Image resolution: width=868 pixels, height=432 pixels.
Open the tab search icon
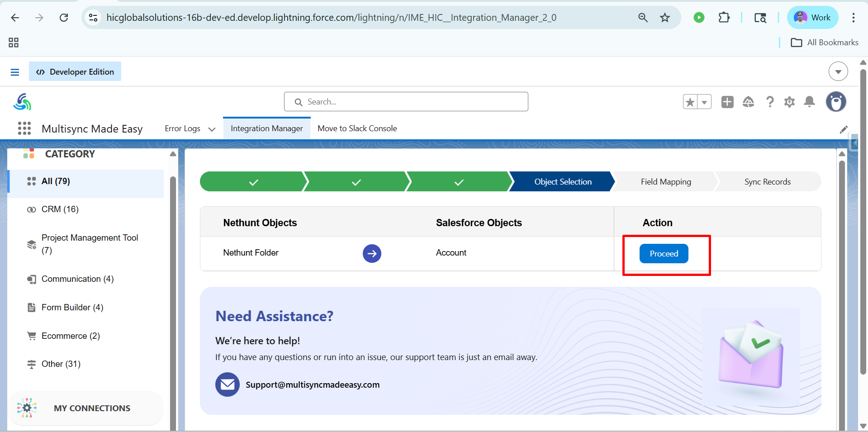click(x=760, y=18)
